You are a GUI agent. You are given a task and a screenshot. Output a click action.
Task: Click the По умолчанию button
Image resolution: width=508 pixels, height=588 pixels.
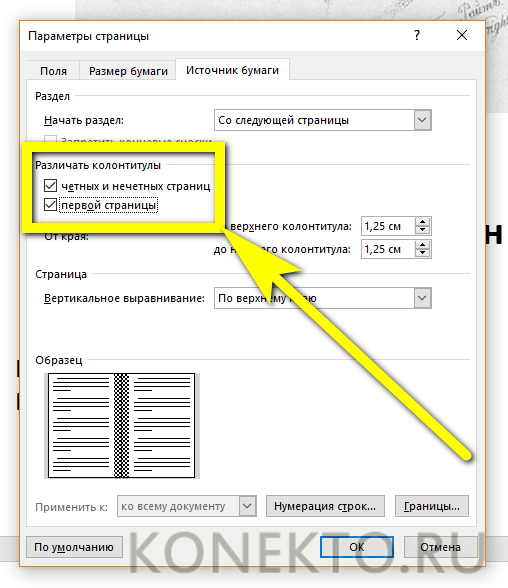74,547
